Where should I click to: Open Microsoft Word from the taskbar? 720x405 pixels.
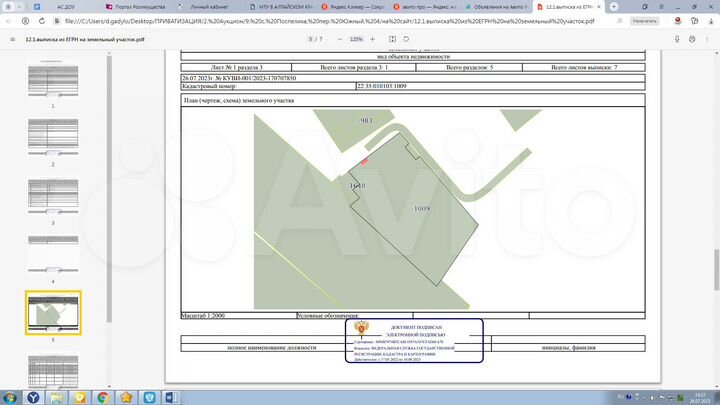171,397
